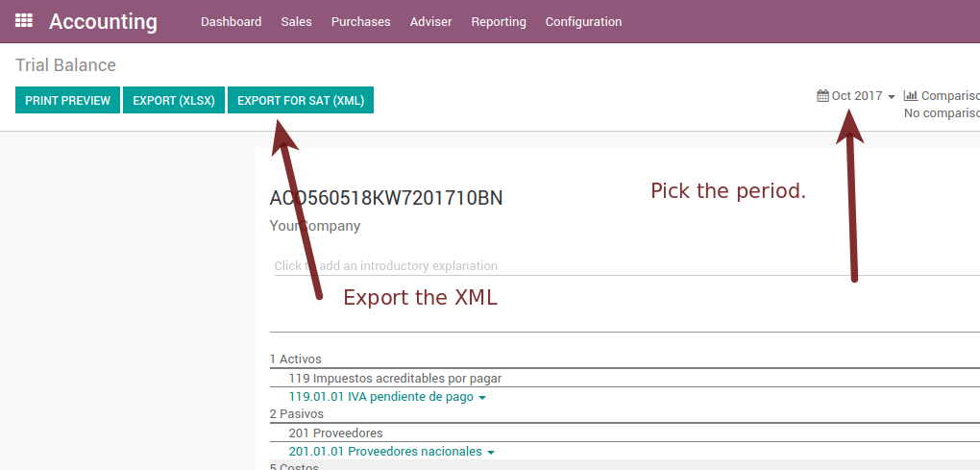Image resolution: width=980 pixels, height=470 pixels.
Task: Click the Print Preview button
Action: 67,100
